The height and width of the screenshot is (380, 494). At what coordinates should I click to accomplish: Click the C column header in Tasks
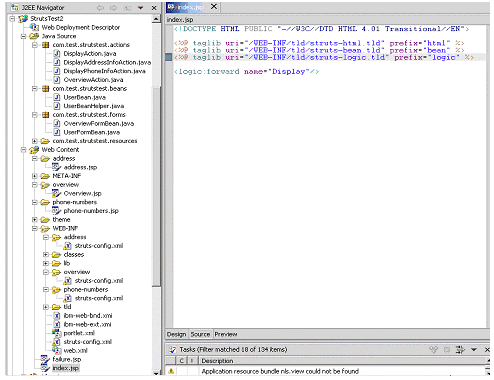coord(182,361)
